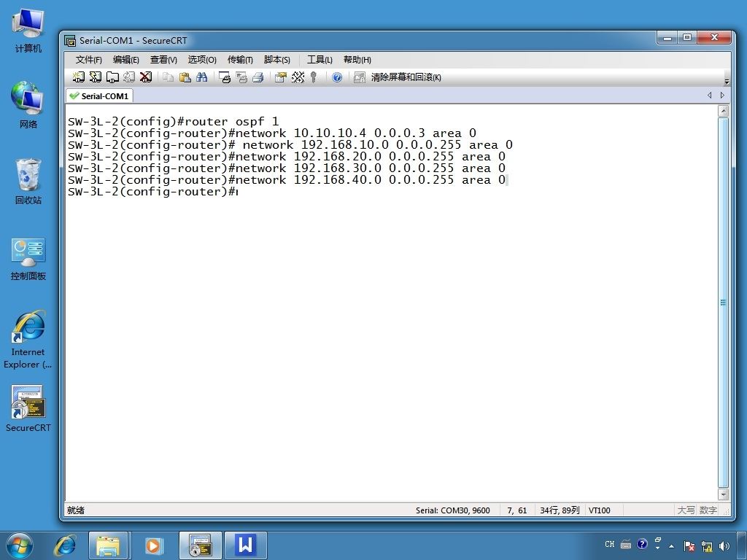Screen dimensions: 747x560
Task: Click the Windows Start orb
Action: (x=20, y=545)
